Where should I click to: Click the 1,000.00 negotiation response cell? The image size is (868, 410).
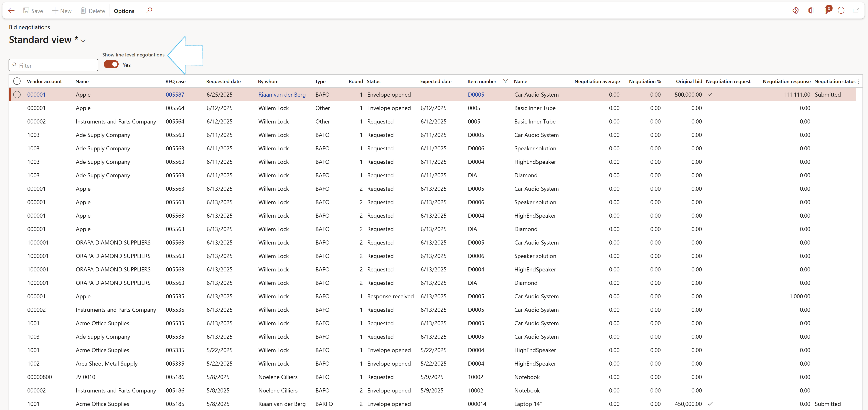click(800, 296)
